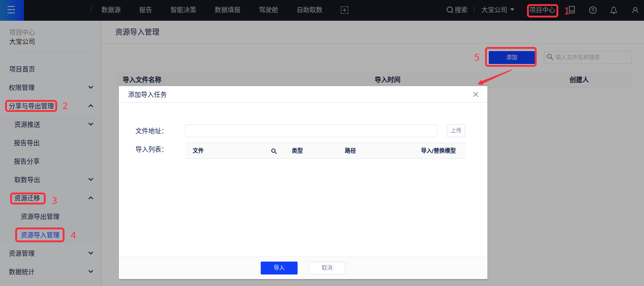
Task: Expand the 数据统计 sidebar section
Action: point(91,272)
